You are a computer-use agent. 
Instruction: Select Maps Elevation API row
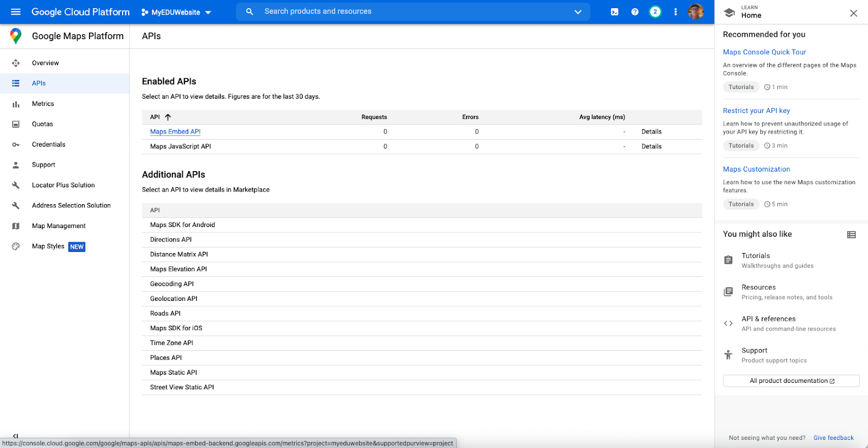click(422, 269)
